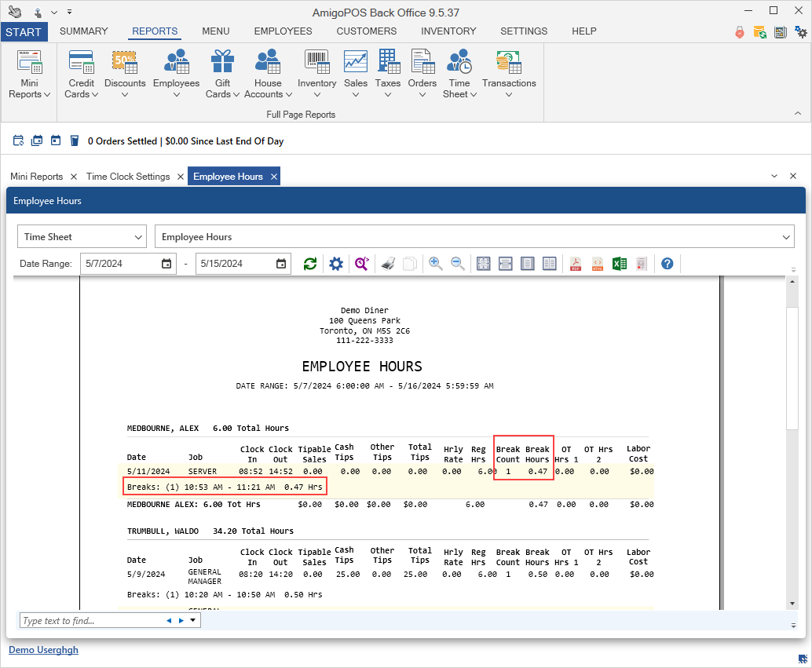Zoom out of the report
The image size is (812, 668).
[x=458, y=264]
